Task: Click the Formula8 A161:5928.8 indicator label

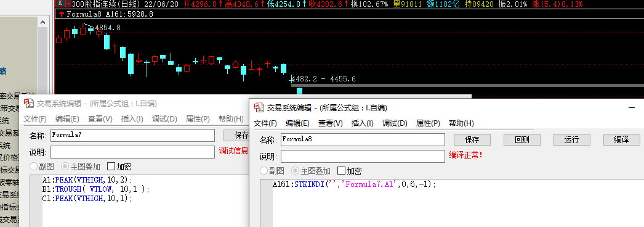Action: tap(110, 14)
